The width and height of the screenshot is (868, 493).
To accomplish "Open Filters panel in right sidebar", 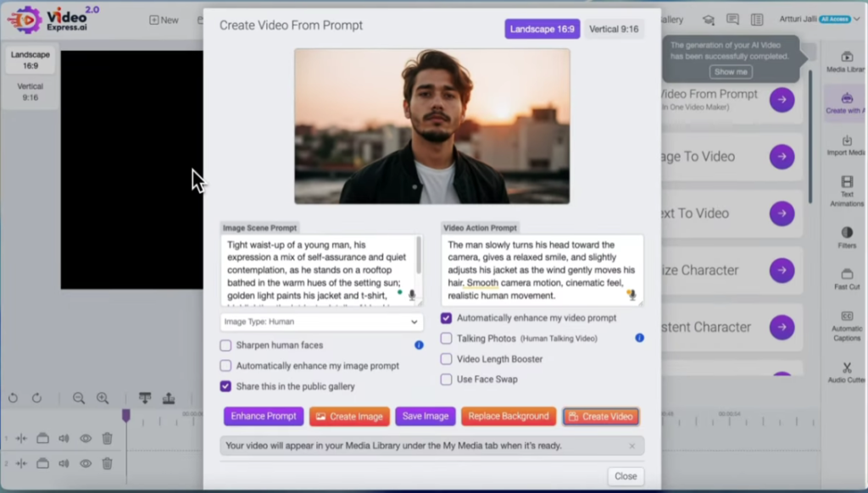I will coord(846,237).
